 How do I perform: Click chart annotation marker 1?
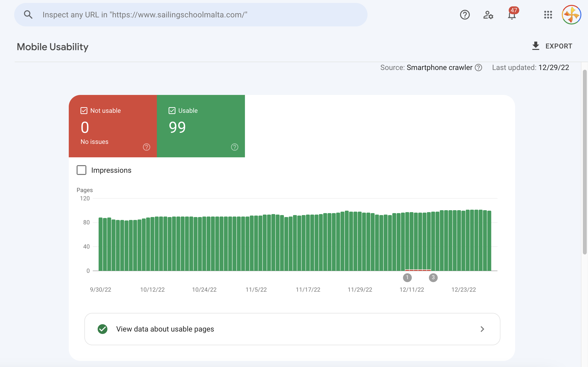407,277
